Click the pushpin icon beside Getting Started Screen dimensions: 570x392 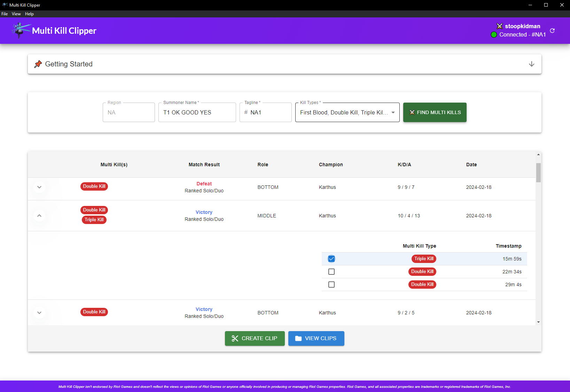(38, 64)
